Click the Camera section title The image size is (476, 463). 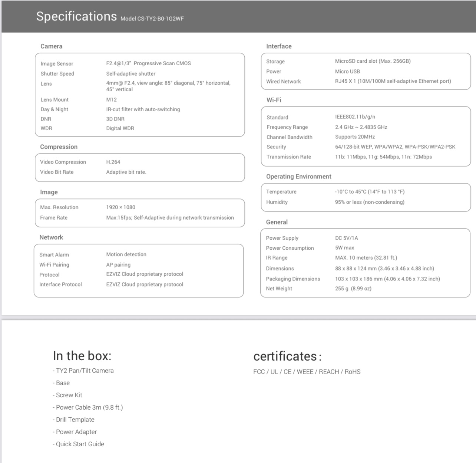(x=51, y=46)
